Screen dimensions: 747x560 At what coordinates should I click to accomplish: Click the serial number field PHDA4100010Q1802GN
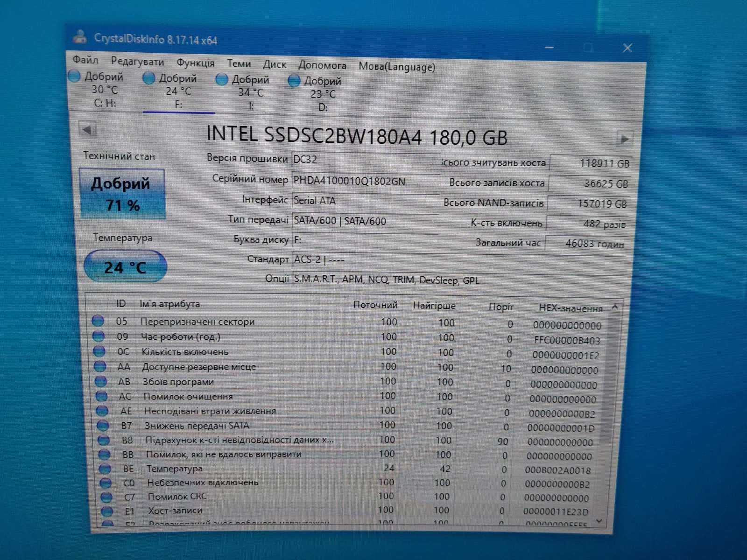366,181
